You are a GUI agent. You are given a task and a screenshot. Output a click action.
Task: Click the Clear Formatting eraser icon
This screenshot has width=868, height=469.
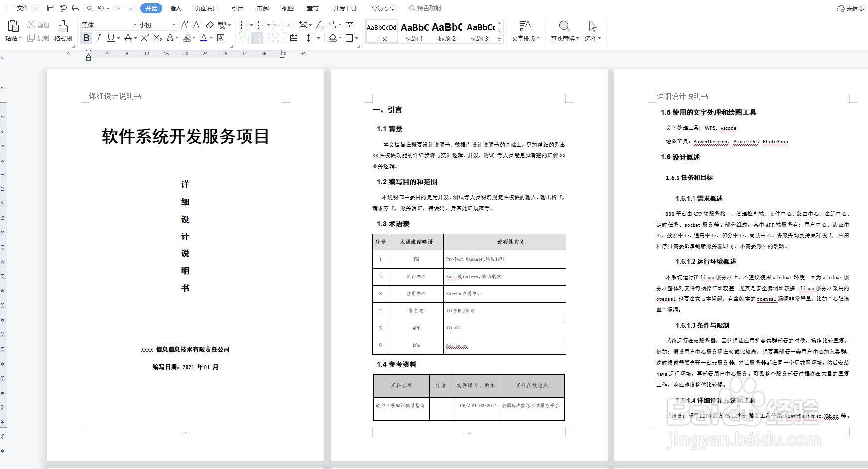[x=210, y=25]
